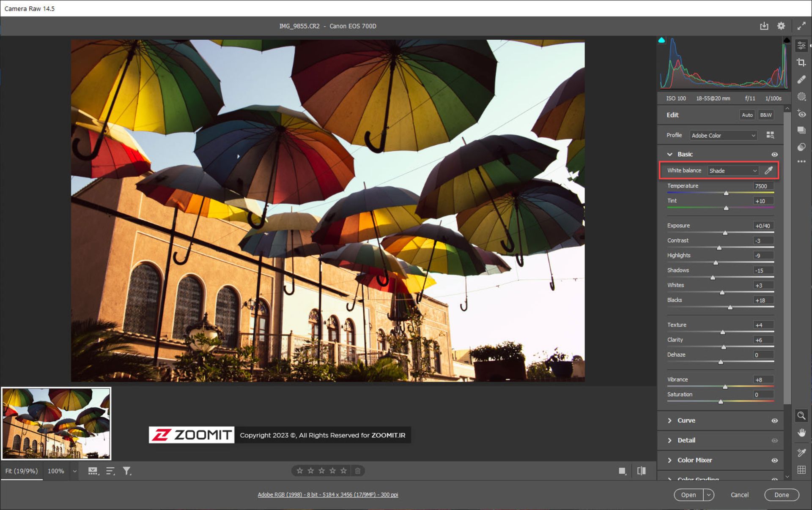
Task: Expand the Detail panel section
Action: click(686, 440)
